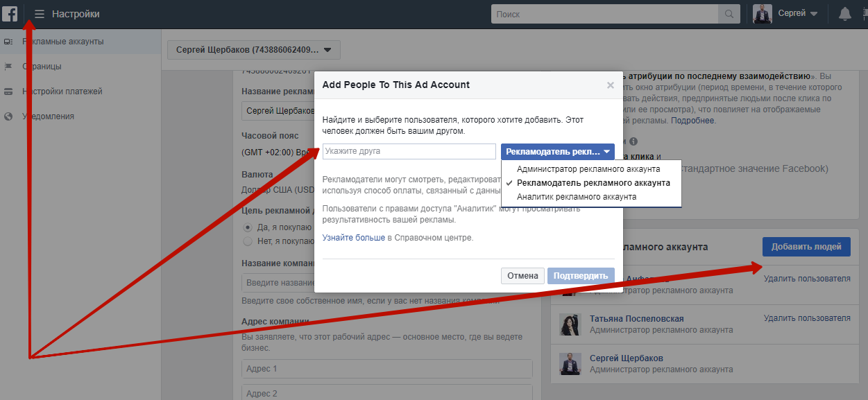Choose Администратор рекламного аккаунта option
This screenshot has height=400, width=868.
point(588,169)
